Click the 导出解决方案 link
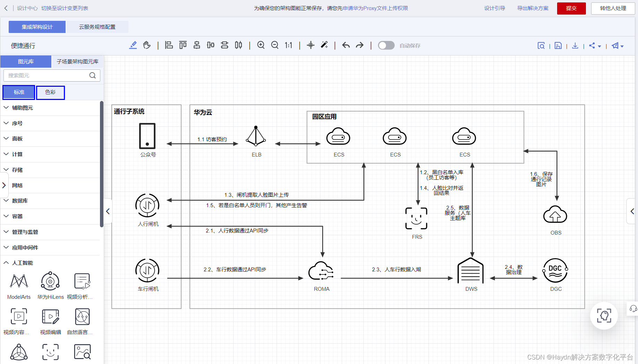638x364 pixels. coord(533,8)
